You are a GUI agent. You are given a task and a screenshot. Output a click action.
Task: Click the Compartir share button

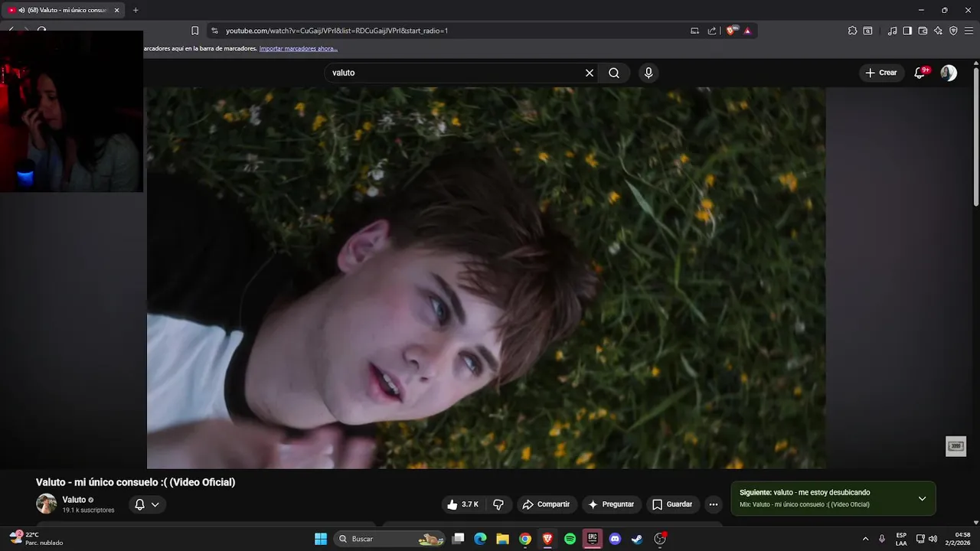(x=546, y=504)
